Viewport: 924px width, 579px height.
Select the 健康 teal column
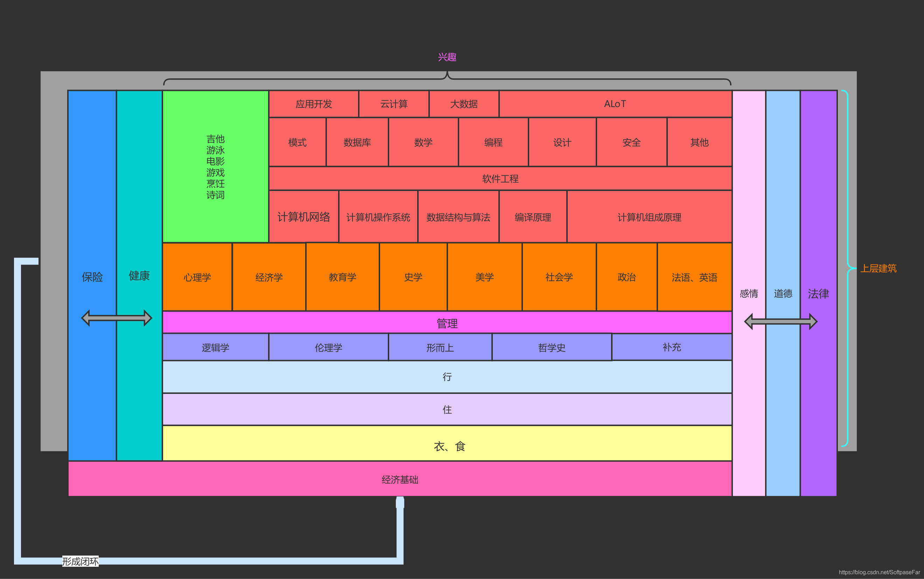(x=139, y=276)
